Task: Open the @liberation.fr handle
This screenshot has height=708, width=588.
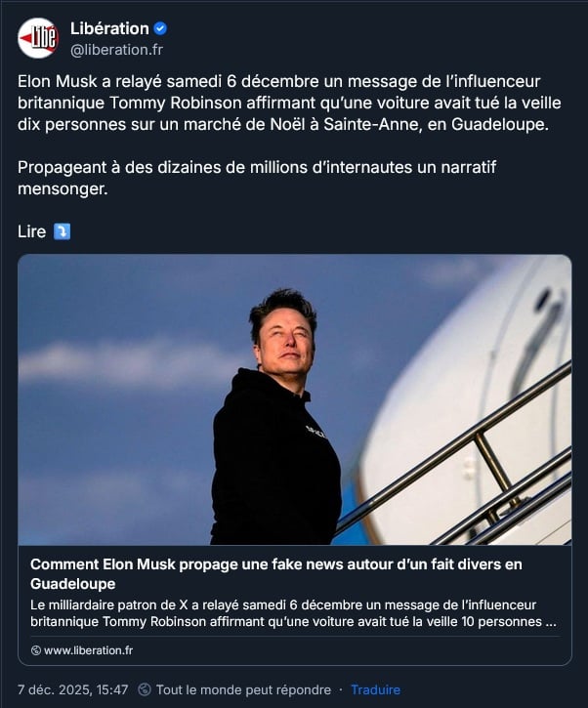Action: click(x=116, y=50)
